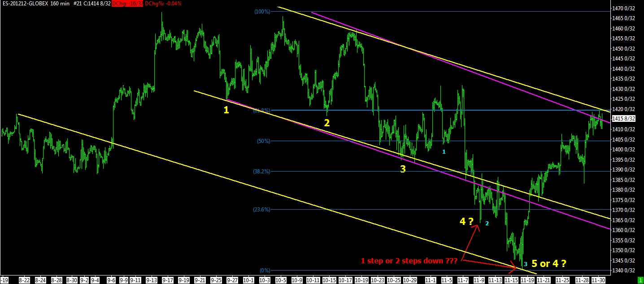Click the yellow wave label 2
Viewport: 644px width, 284px height.
click(x=327, y=123)
